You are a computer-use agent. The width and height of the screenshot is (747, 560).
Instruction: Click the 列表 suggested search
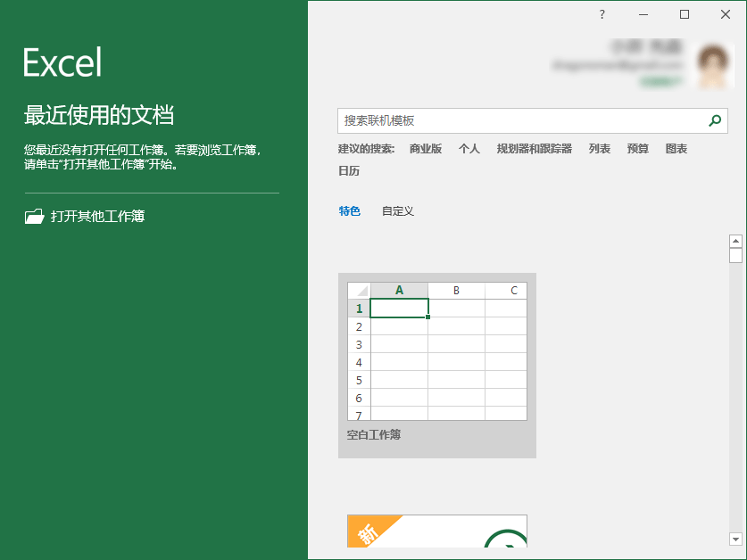click(x=600, y=149)
